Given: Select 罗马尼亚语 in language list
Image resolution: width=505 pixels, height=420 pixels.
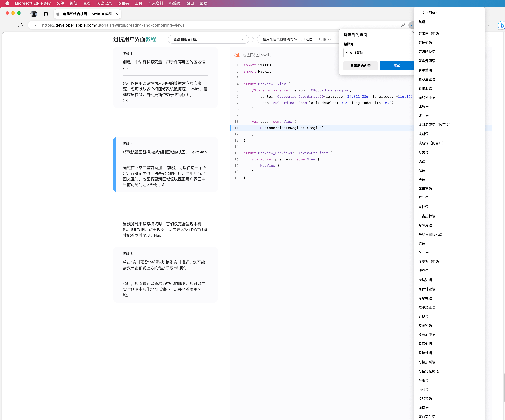Looking at the screenshot, I should click(x=449, y=335).
